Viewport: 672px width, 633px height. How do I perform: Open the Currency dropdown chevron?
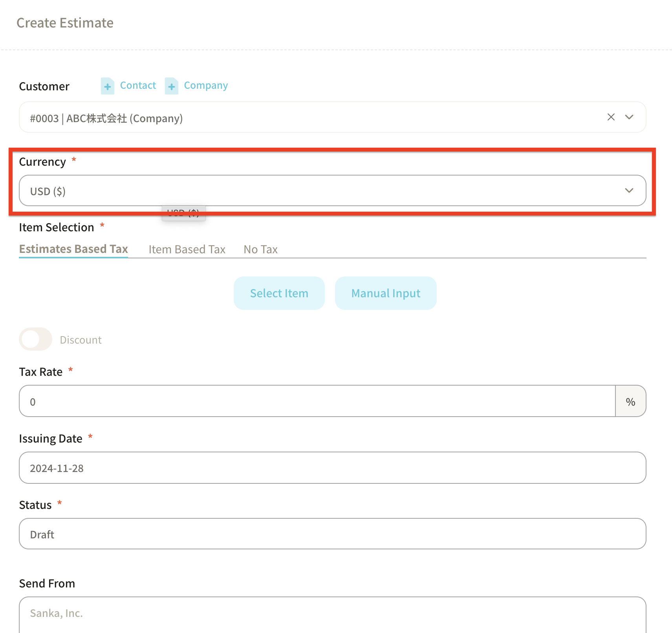coord(629,190)
